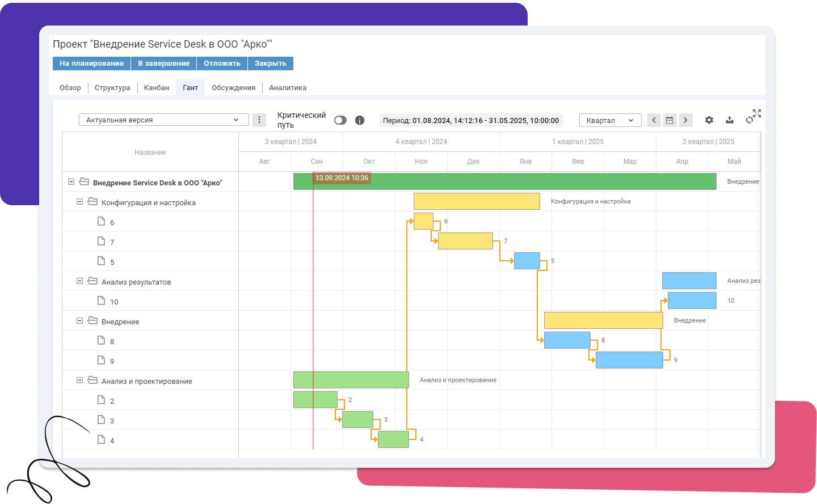Click the green Анализ и проектирование summary bar
817x504 pixels.
coord(351,380)
